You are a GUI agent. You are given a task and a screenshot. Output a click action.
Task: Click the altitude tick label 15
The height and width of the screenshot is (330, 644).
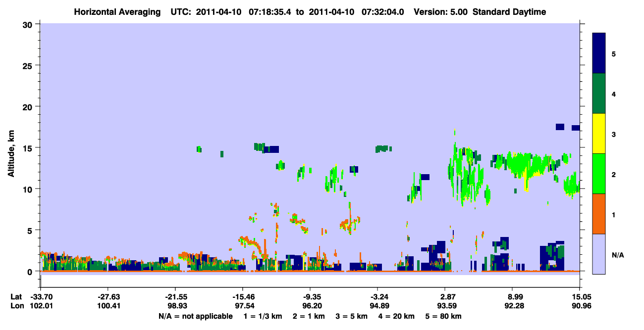pyautogui.click(x=29, y=148)
